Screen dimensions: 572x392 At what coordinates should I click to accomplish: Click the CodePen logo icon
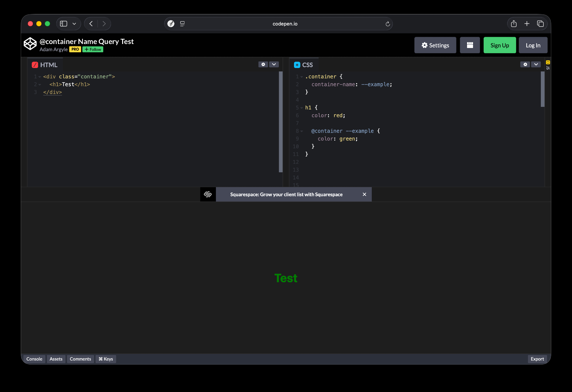[x=30, y=44]
